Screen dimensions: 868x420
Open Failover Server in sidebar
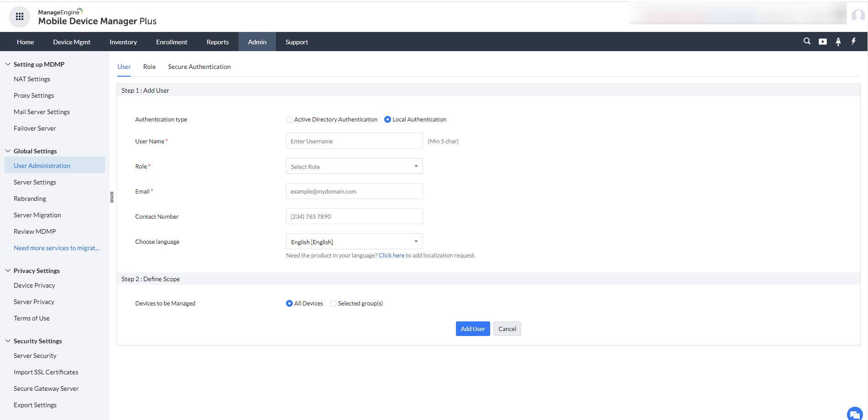click(35, 128)
